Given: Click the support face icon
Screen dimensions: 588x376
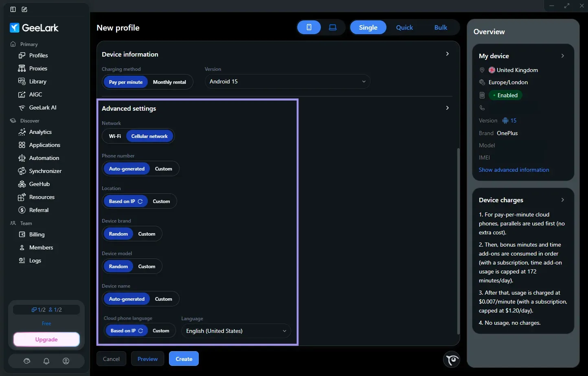Looking at the screenshot, I should tap(27, 361).
